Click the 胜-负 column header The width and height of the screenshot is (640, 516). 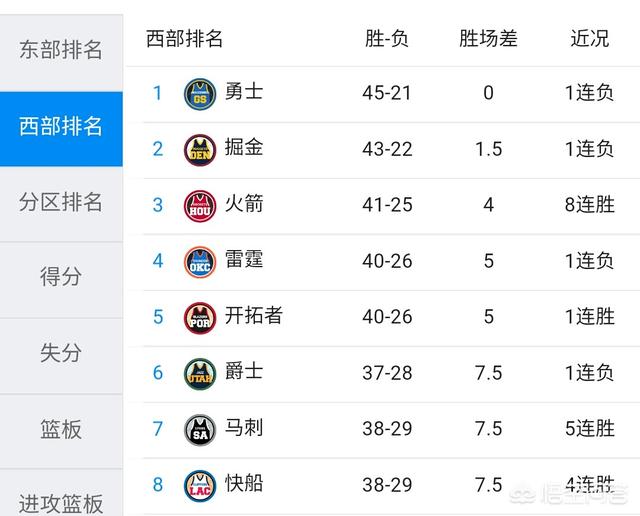387,39
